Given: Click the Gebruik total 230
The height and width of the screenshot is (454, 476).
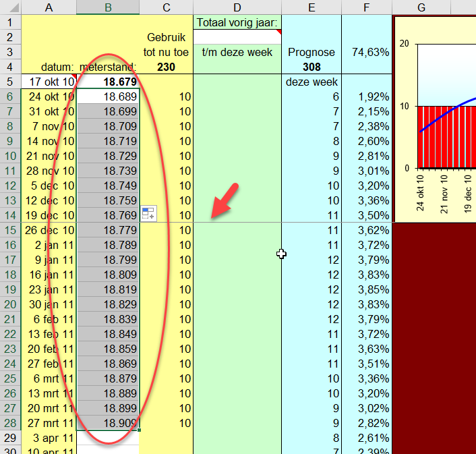Looking at the screenshot, I should (166, 67).
